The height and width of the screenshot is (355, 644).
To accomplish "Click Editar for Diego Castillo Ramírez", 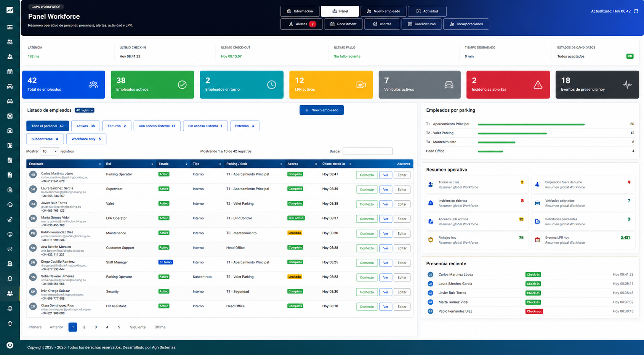I will point(402,263).
